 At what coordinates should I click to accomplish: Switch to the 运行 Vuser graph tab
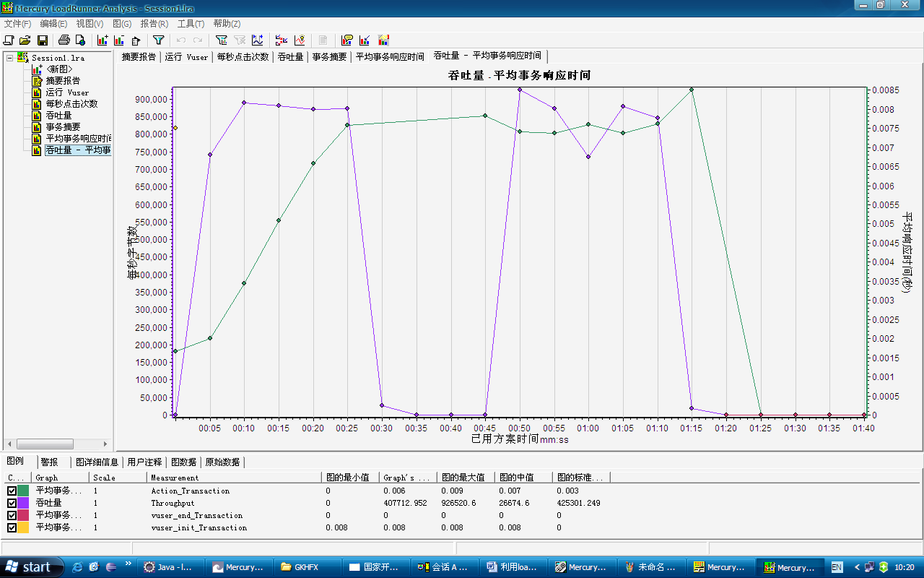click(186, 56)
